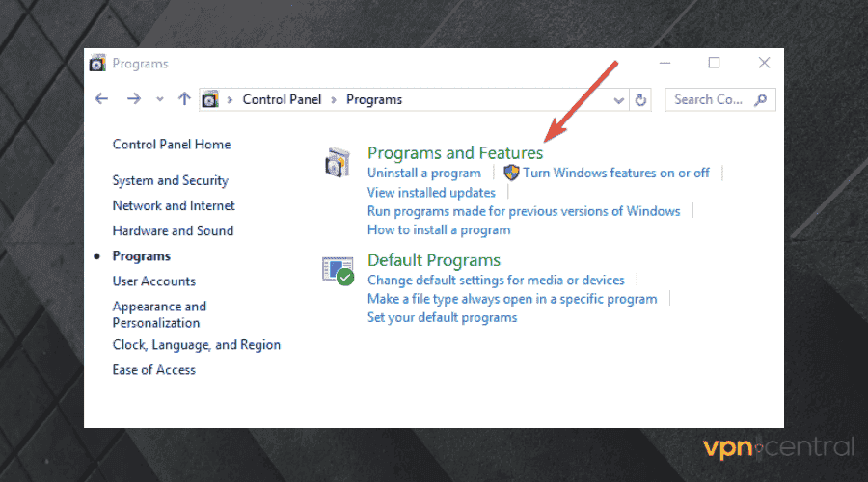Maximize the Programs window
This screenshot has height=482, width=868.
(x=714, y=63)
